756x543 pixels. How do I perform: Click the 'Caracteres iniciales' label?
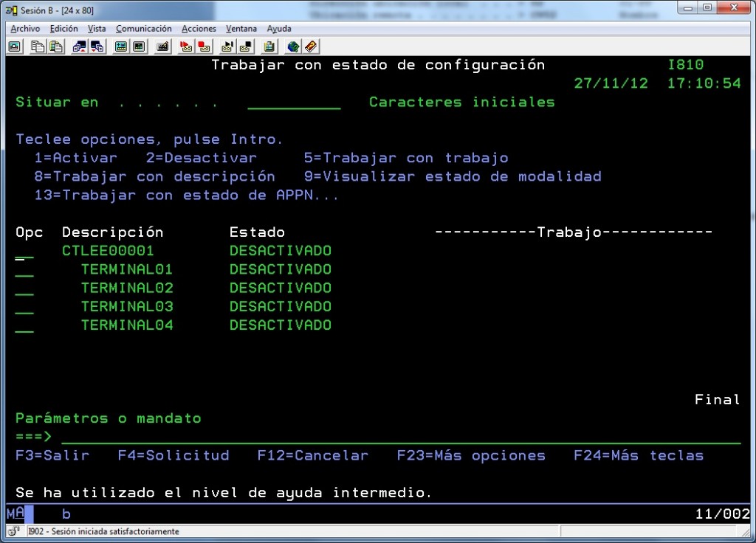(462, 102)
